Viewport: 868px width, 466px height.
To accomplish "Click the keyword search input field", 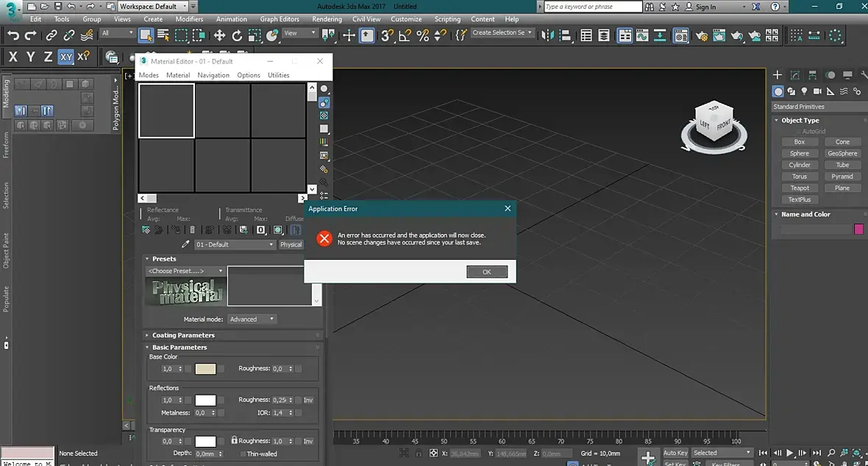I will [x=593, y=7].
